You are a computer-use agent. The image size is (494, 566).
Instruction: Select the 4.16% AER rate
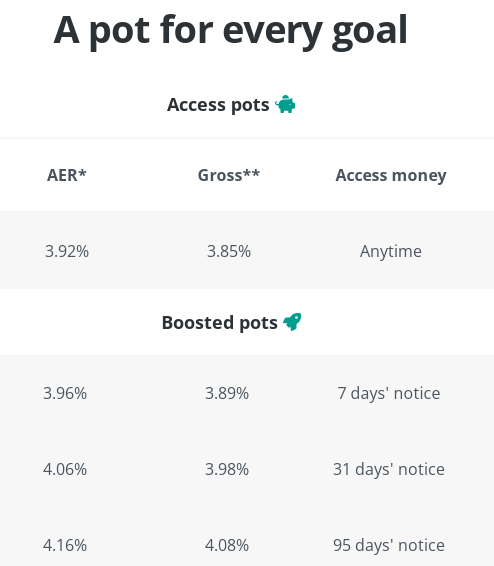click(x=65, y=545)
